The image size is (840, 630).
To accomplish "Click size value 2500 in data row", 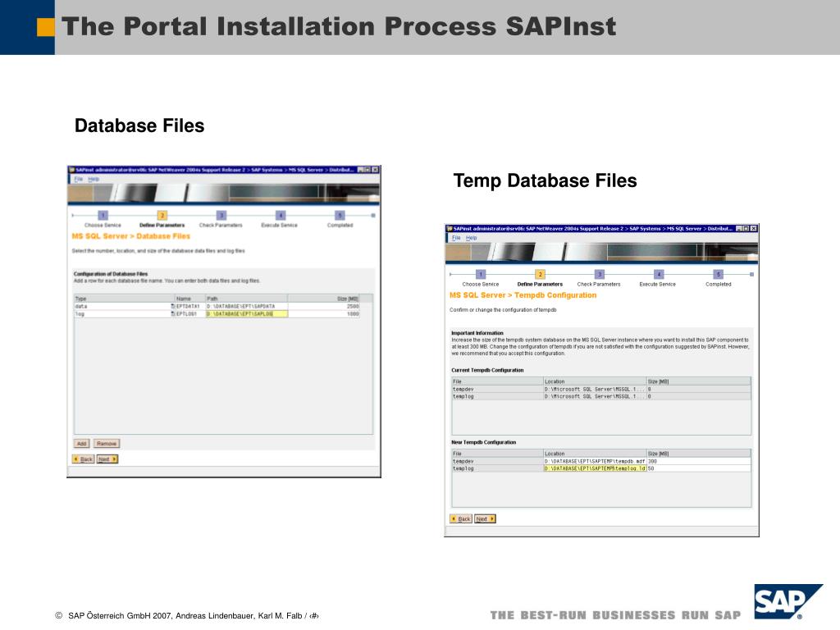I will [x=323, y=307].
